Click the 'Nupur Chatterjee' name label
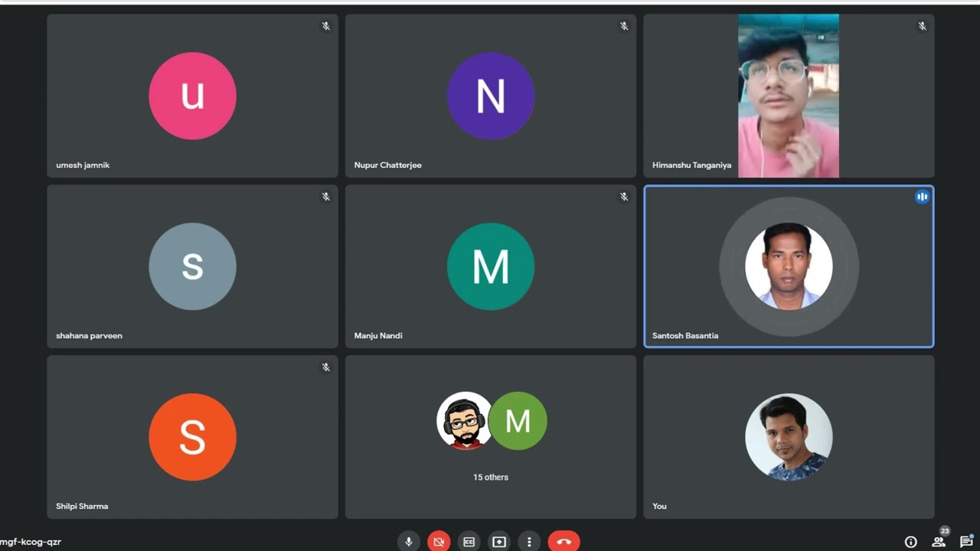 [x=387, y=165]
